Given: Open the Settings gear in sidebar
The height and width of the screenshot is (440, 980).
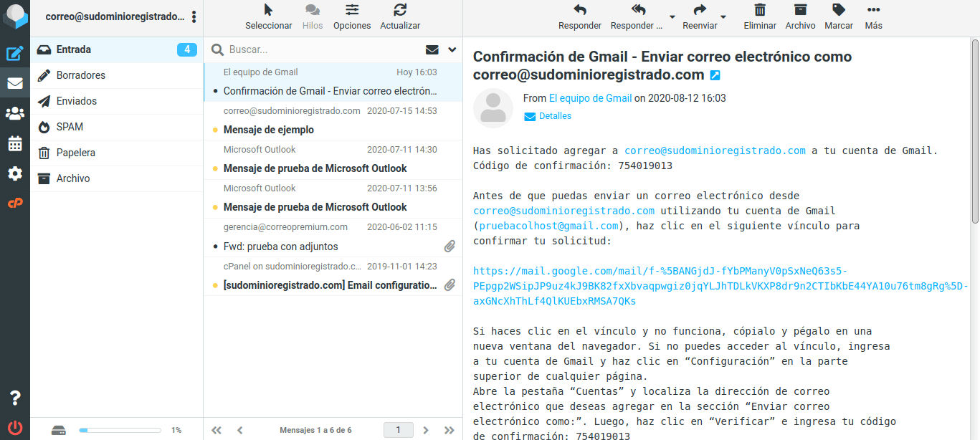Looking at the screenshot, I should pyautogui.click(x=15, y=173).
